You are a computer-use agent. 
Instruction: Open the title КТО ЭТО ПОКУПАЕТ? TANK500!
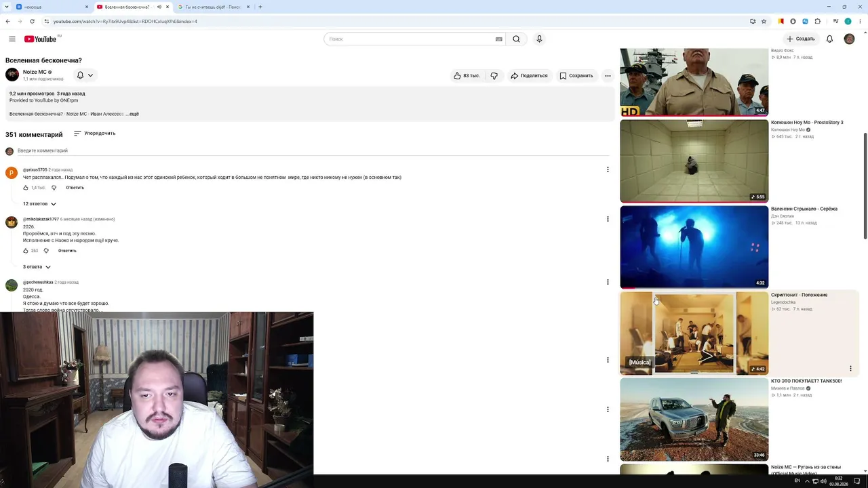click(x=806, y=381)
